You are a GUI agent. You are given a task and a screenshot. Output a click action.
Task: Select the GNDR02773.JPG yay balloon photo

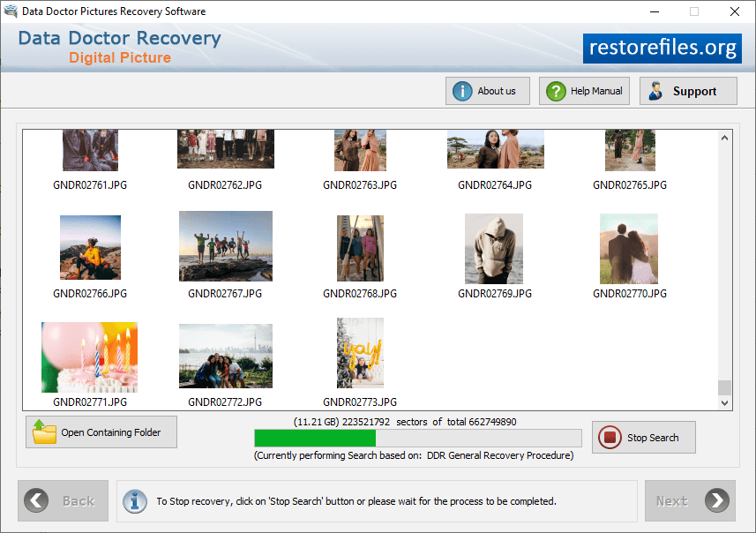[x=360, y=353]
